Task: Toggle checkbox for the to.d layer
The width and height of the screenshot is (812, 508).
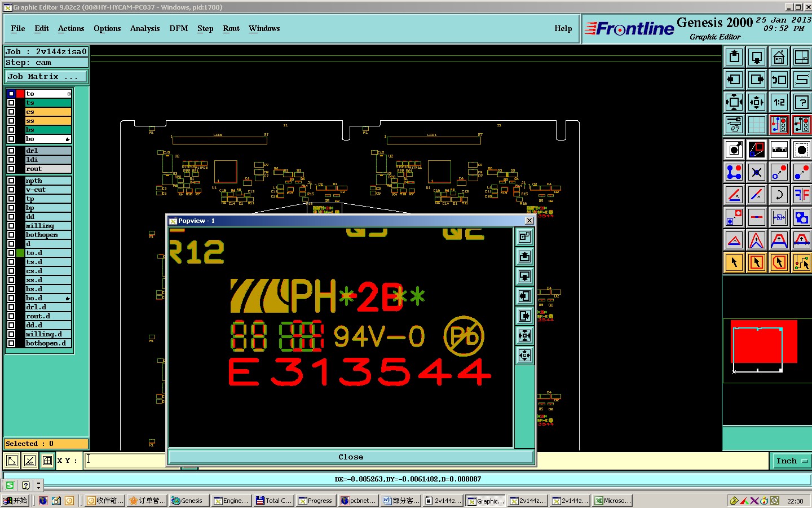Action: (11, 253)
